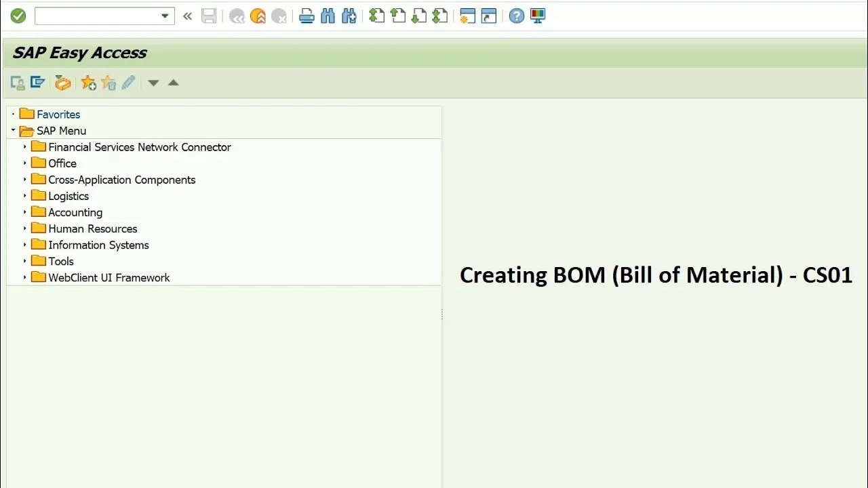Viewport: 868px width, 488px height.
Task: Click the Create New Session icon
Action: click(x=467, y=16)
